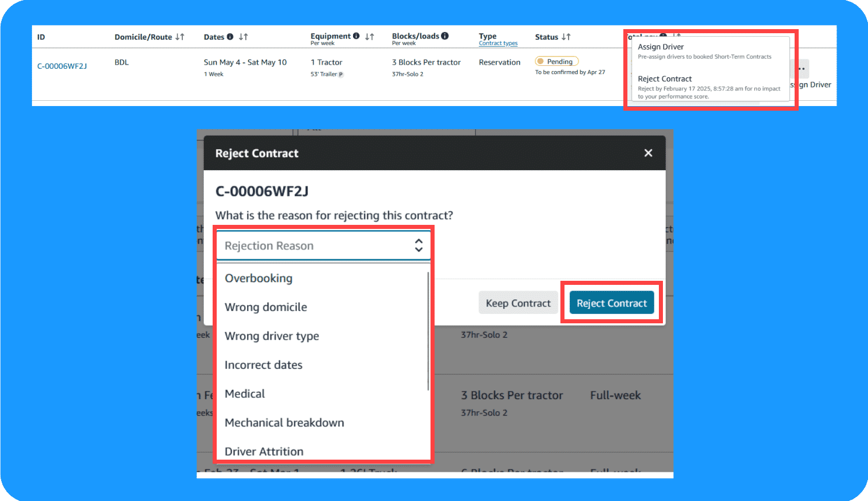Click the blue Reject Contract button
868x501 pixels.
(x=612, y=302)
